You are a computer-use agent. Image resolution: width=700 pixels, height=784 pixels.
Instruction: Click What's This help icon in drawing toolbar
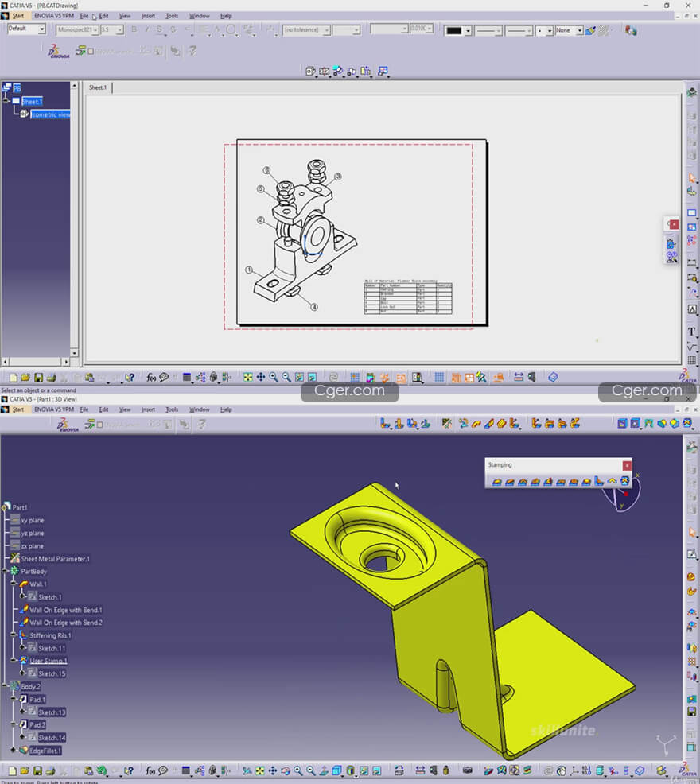[x=130, y=378]
